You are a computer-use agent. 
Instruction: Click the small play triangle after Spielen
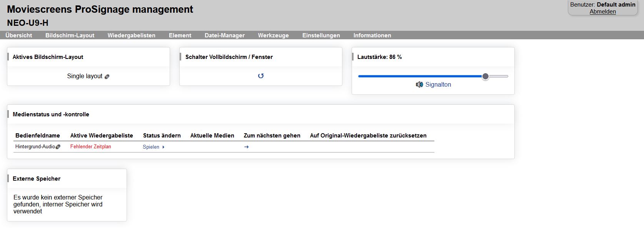(164, 147)
